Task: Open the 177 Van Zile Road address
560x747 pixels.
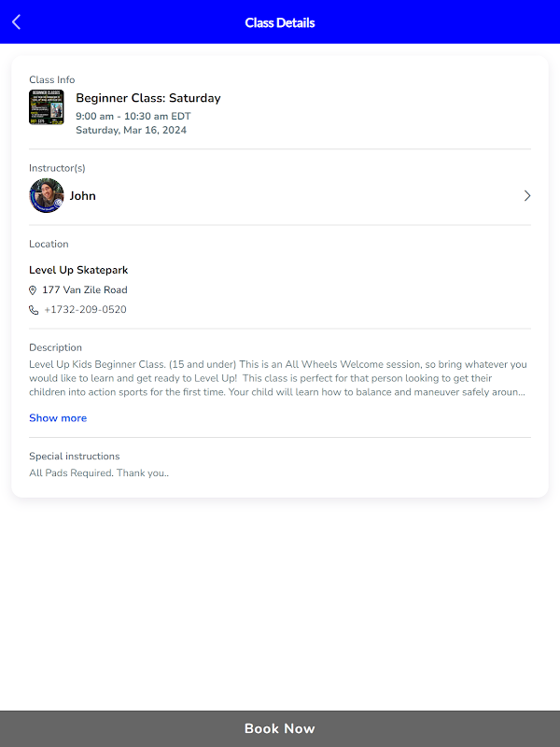Action: pyautogui.click(x=85, y=289)
